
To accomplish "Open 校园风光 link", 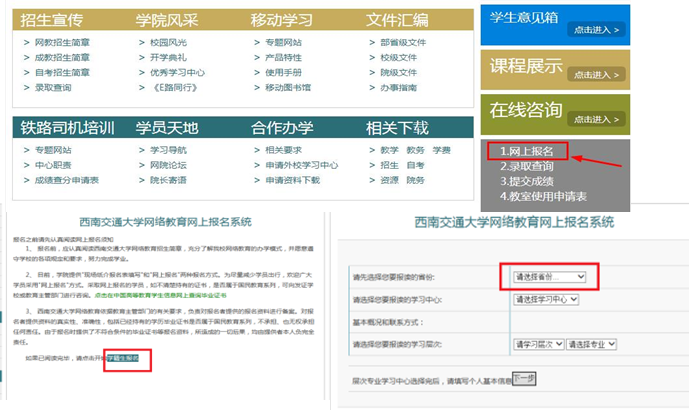I will [x=168, y=43].
